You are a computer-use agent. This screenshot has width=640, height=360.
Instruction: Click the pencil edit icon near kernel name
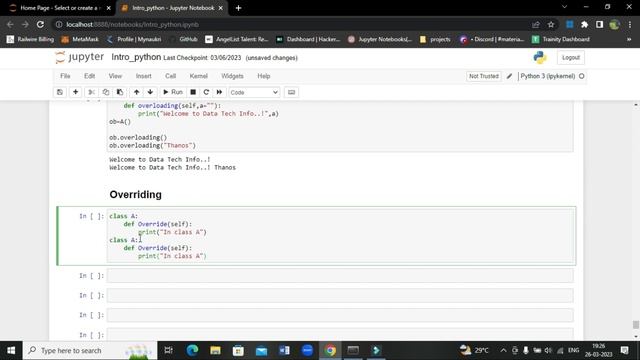tap(509, 76)
